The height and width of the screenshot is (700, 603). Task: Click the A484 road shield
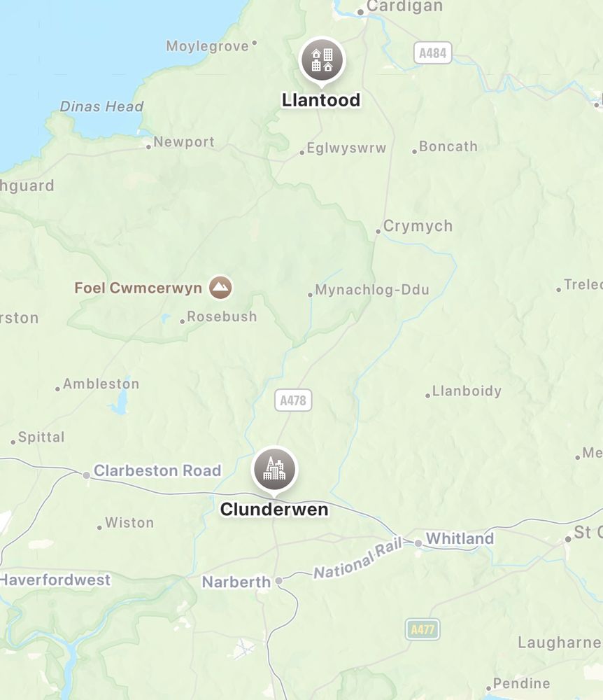pos(432,53)
